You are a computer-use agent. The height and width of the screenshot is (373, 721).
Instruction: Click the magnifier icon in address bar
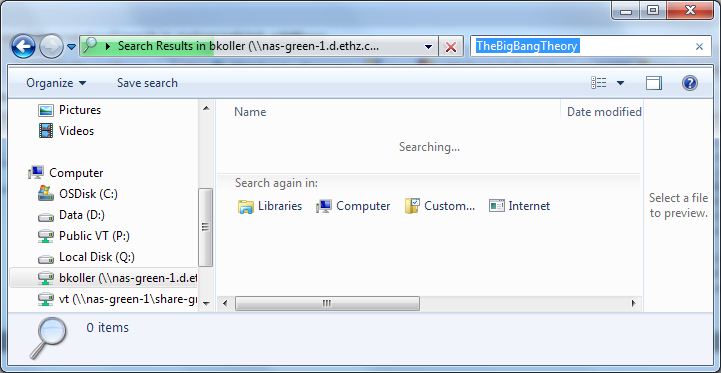(x=89, y=45)
